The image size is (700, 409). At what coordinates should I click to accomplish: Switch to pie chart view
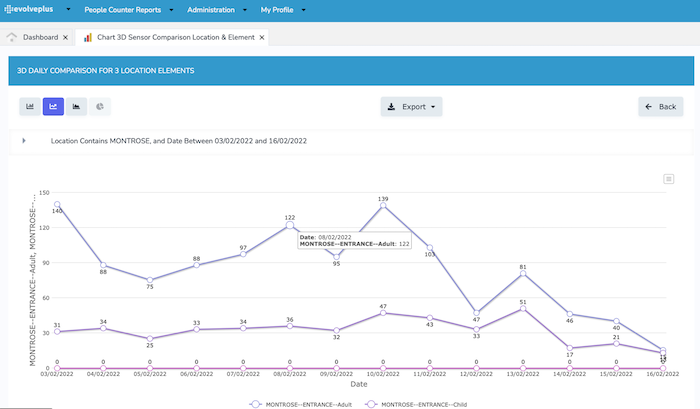100,106
